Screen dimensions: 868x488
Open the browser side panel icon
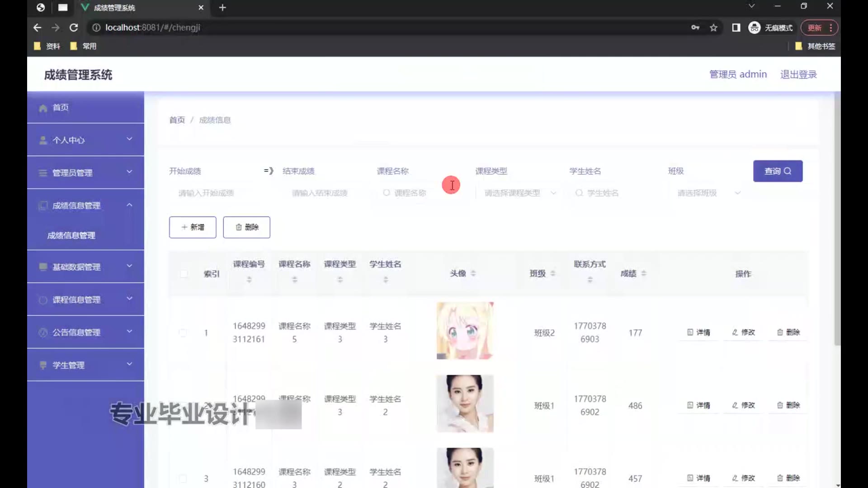(736, 28)
